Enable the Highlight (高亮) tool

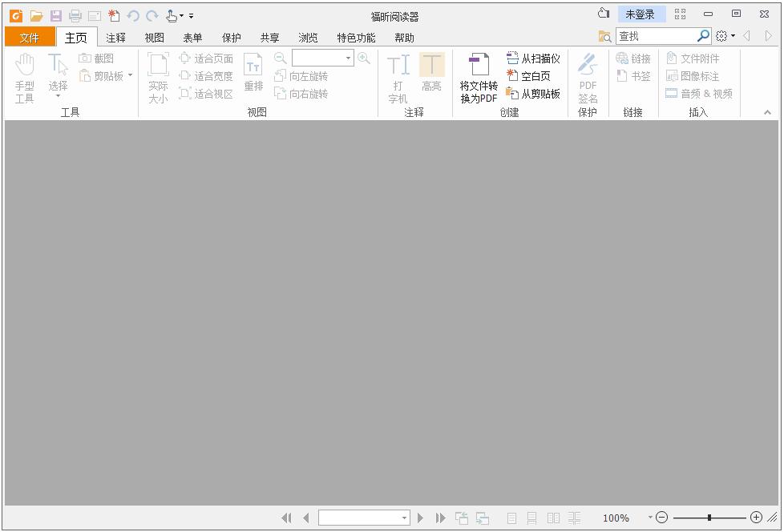(x=432, y=76)
